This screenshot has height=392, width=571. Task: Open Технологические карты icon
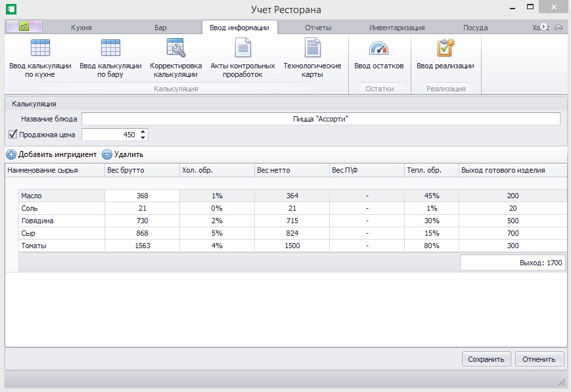point(312,49)
